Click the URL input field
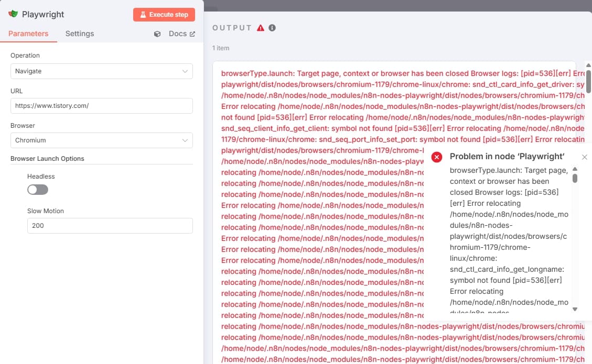 coord(102,106)
